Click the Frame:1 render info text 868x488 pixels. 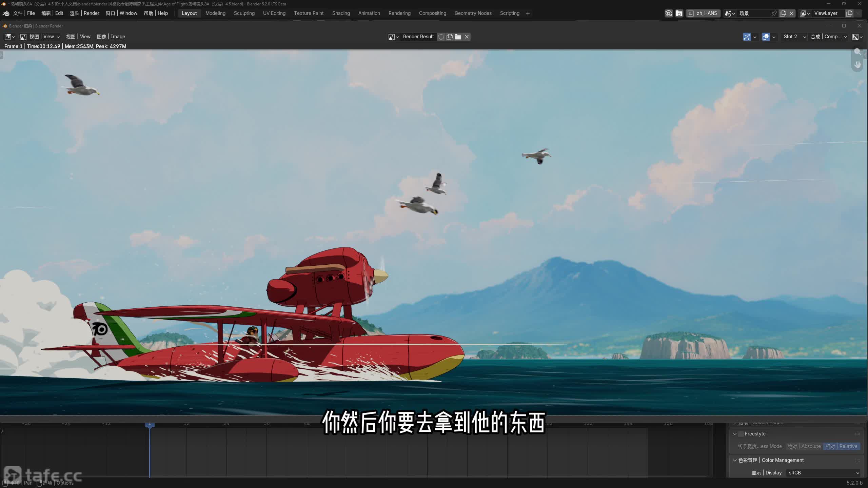tap(13, 46)
